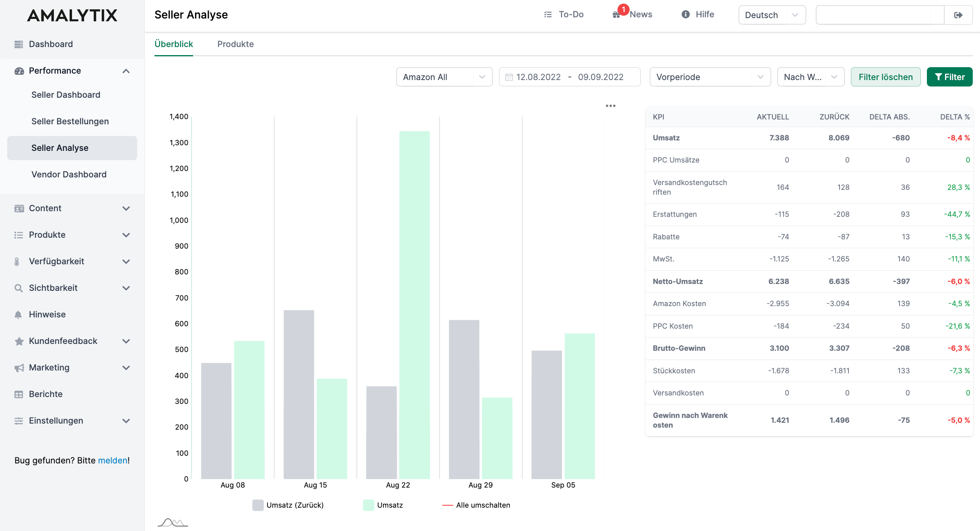
Task: Click the melden bug report link
Action: coord(113,461)
